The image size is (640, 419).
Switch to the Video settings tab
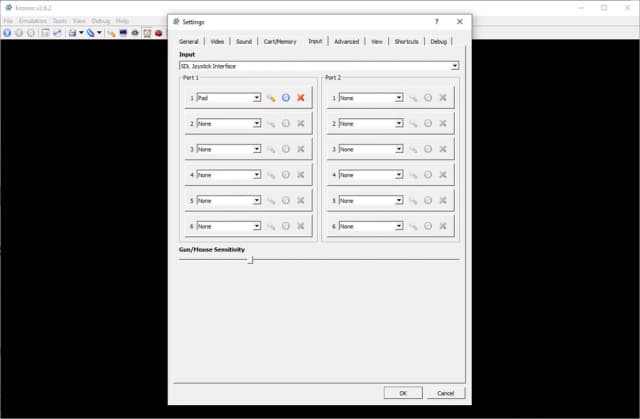pyautogui.click(x=217, y=42)
